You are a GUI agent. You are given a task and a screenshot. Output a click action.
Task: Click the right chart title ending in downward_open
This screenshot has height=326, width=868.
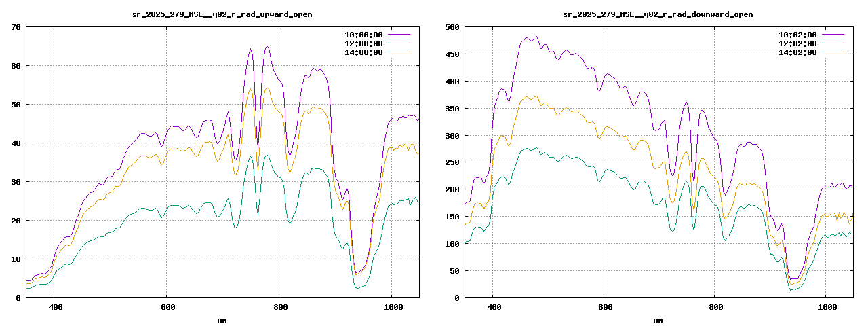coord(658,14)
